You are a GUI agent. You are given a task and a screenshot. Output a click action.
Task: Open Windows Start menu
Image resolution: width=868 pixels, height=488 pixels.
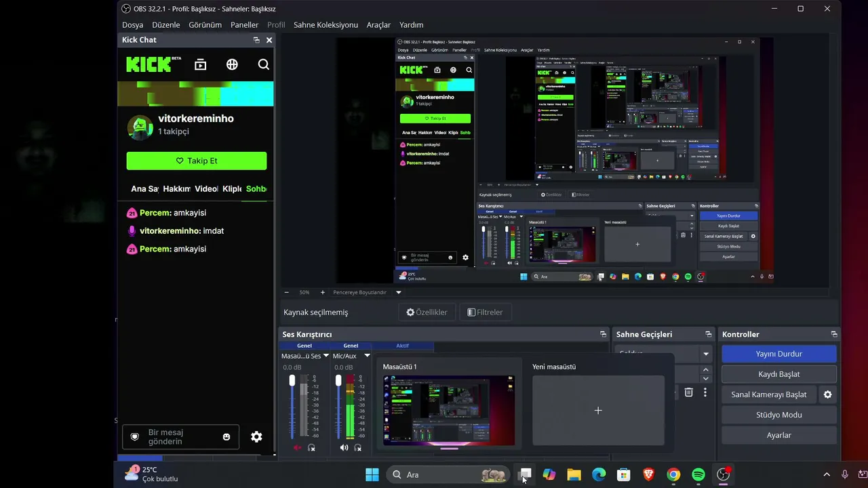(x=372, y=474)
